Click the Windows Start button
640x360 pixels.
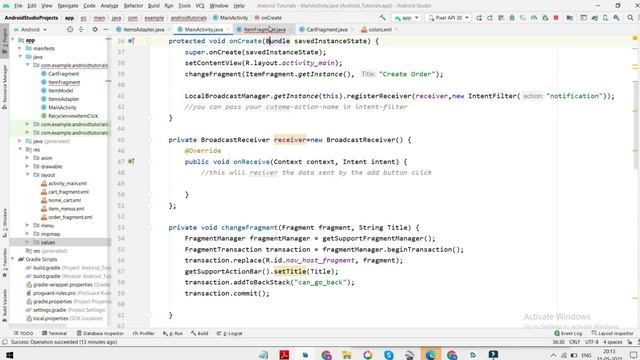tap(9, 355)
